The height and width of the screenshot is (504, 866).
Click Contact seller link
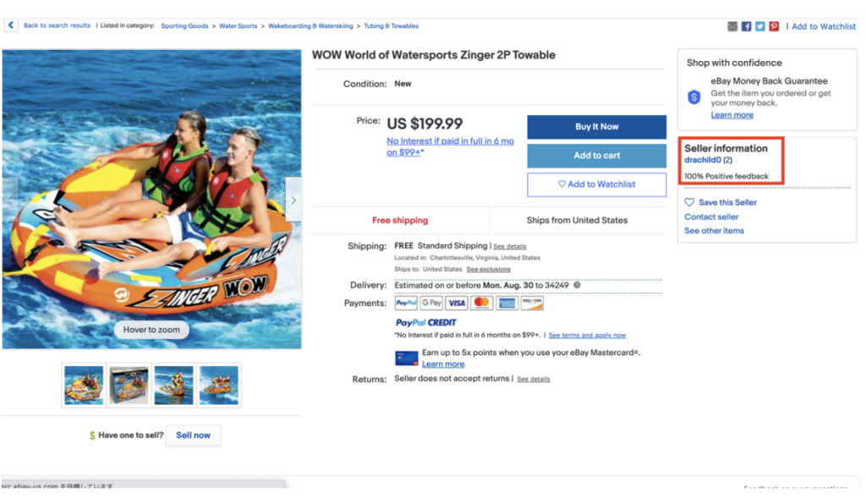tap(711, 217)
